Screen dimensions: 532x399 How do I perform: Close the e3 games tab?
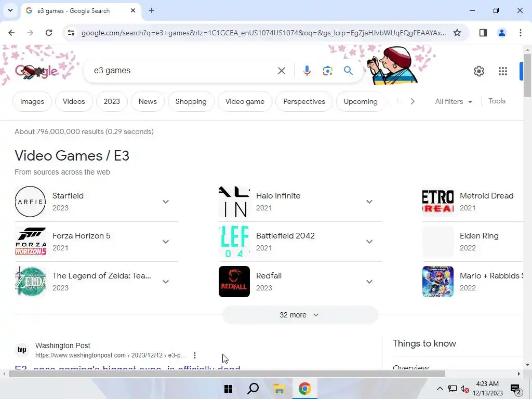coord(133,10)
